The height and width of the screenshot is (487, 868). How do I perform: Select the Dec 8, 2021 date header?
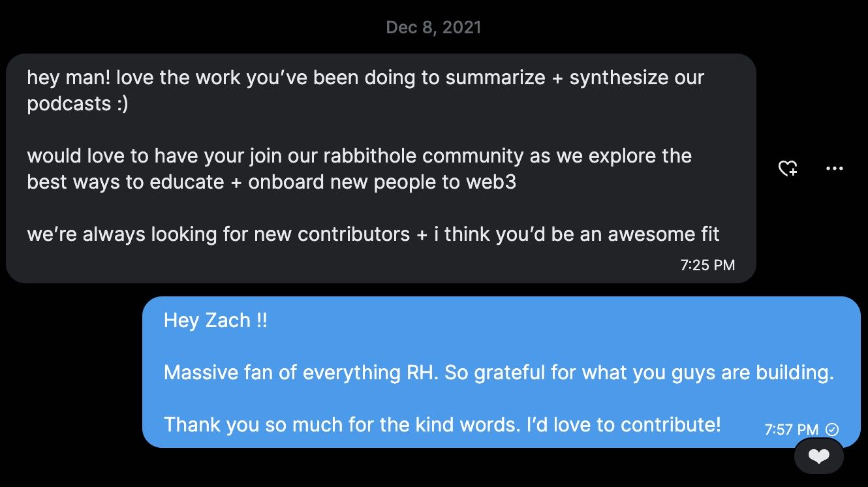coord(433,27)
